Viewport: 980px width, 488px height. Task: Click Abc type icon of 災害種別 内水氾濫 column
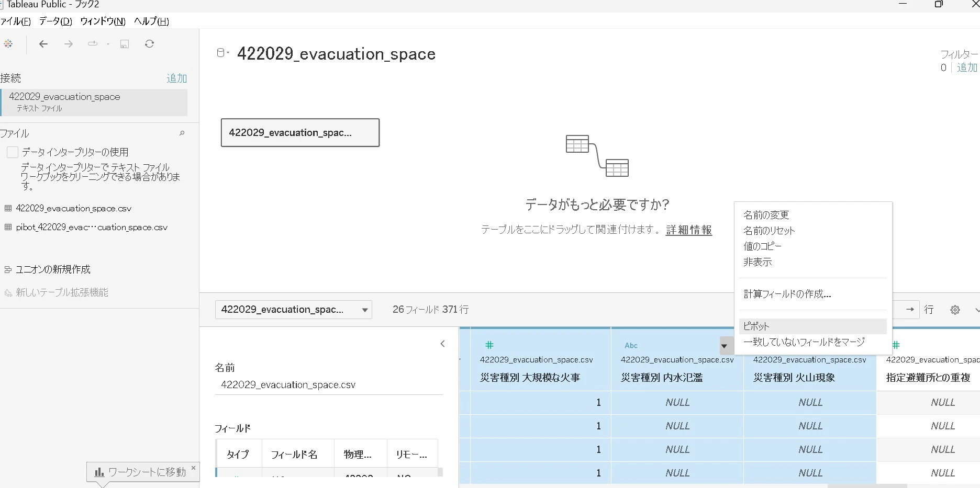[x=631, y=345]
